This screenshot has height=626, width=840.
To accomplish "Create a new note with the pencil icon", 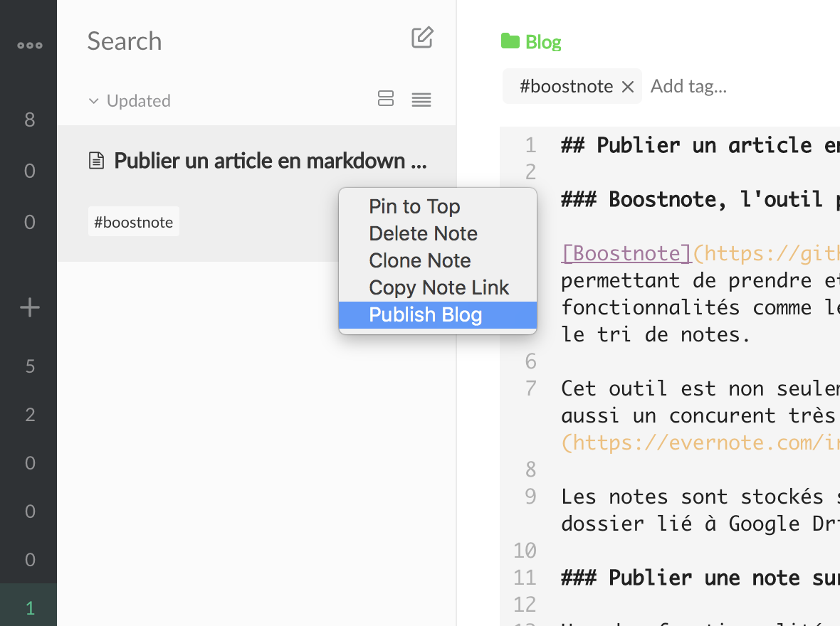I will pyautogui.click(x=422, y=38).
